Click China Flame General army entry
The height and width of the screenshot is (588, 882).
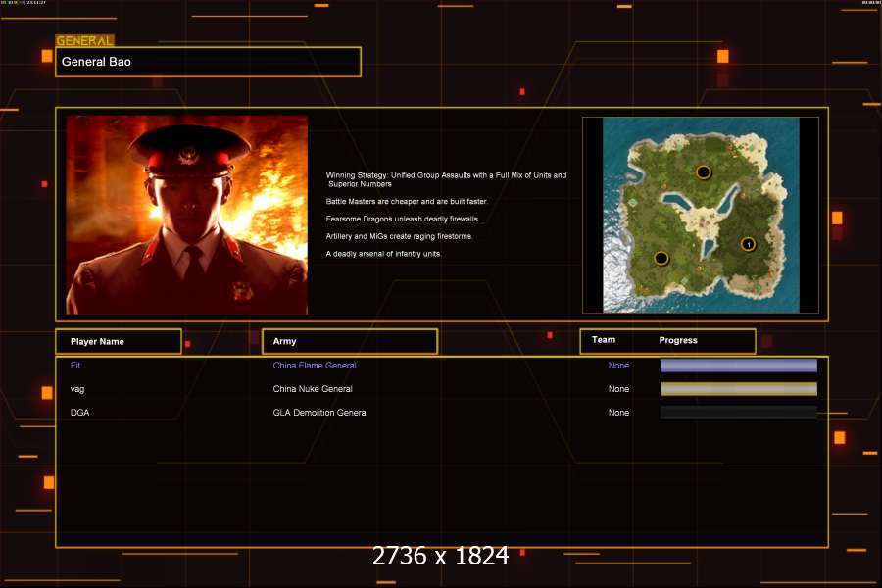315,366
